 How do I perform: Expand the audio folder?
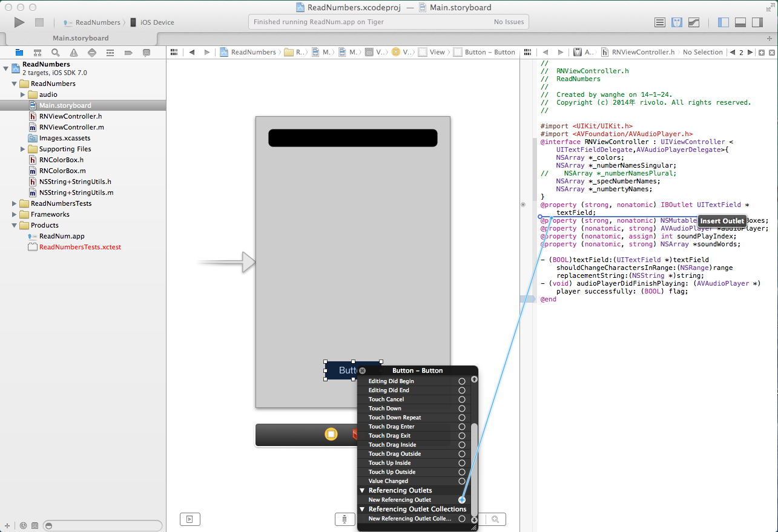pyautogui.click(x=23, y=94)
